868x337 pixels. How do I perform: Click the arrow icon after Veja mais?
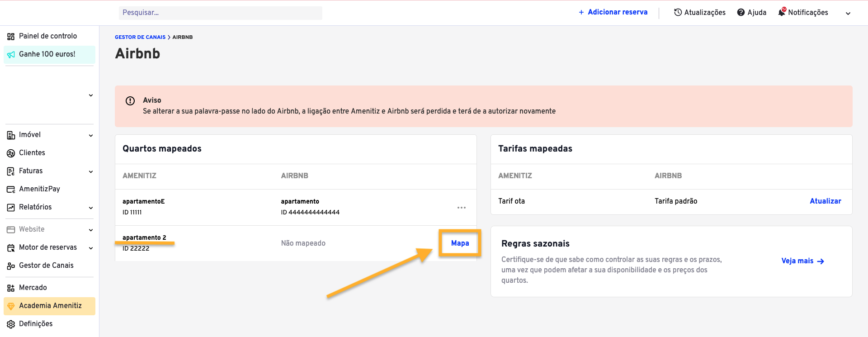pyautogui.click(x=821, y=261)
